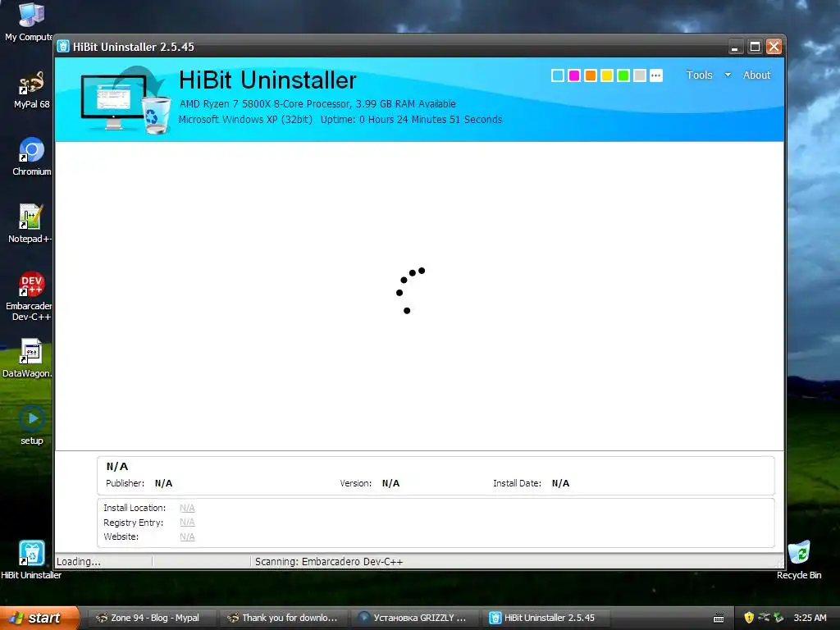Click the Website N/A link

coord(187,536)
